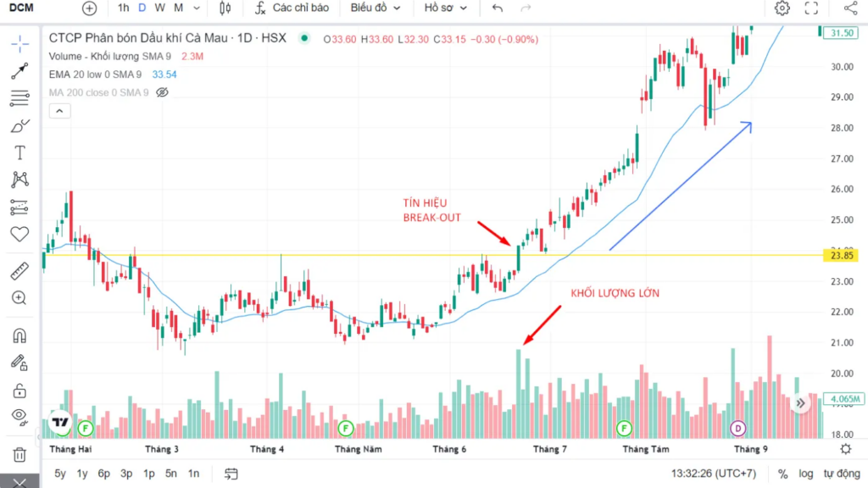Viewport: 868px width, 488px height.
Task: Expand the time interval dropdown arrow
Action: (x=198, y=8)
